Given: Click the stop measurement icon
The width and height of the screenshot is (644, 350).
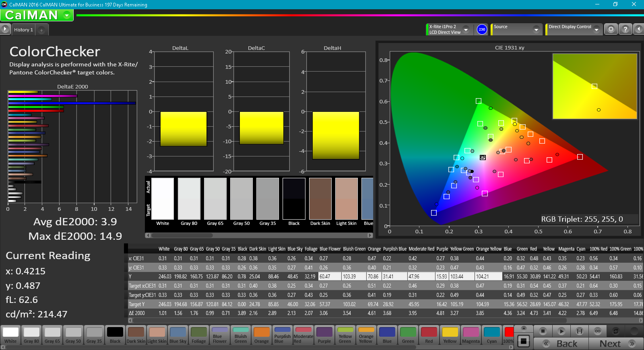Looking at the screenshot, I should tap(543, 331).
